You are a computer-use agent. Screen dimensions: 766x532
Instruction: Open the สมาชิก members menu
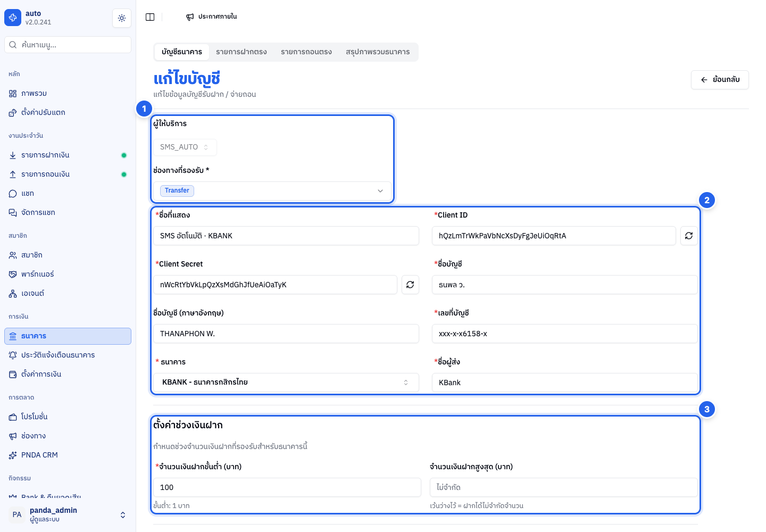coord(68,255)
